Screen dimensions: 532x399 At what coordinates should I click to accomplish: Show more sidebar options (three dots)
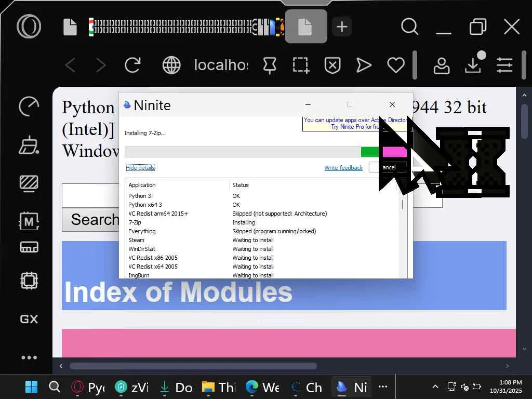(x=29, y=357)
